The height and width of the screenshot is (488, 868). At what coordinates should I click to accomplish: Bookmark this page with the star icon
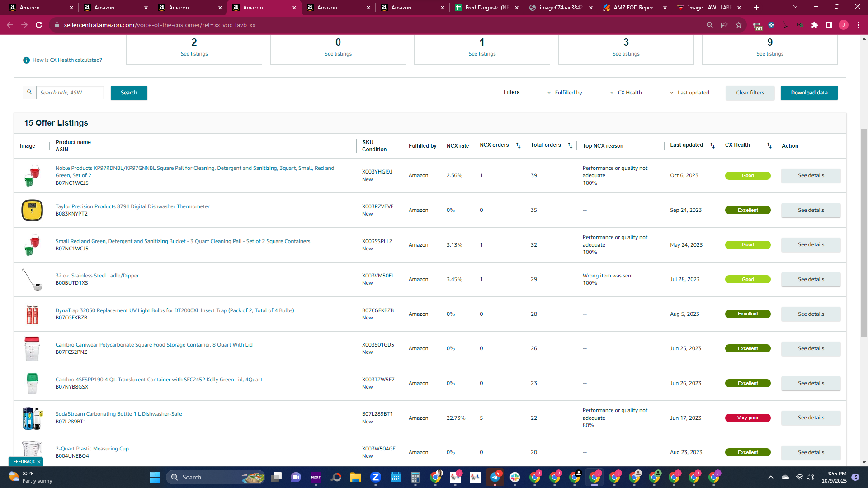click(x=739, y=25)
